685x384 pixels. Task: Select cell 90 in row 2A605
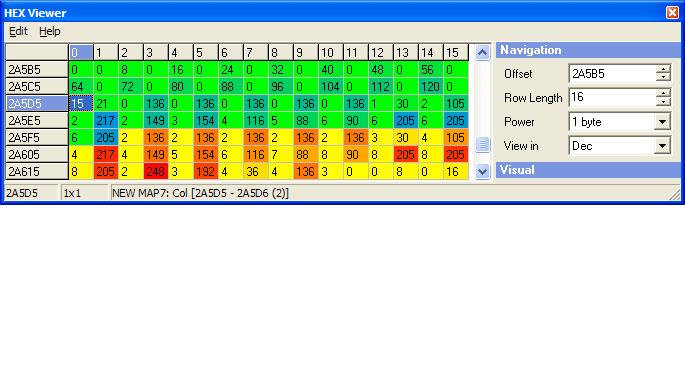click(356, 155)
